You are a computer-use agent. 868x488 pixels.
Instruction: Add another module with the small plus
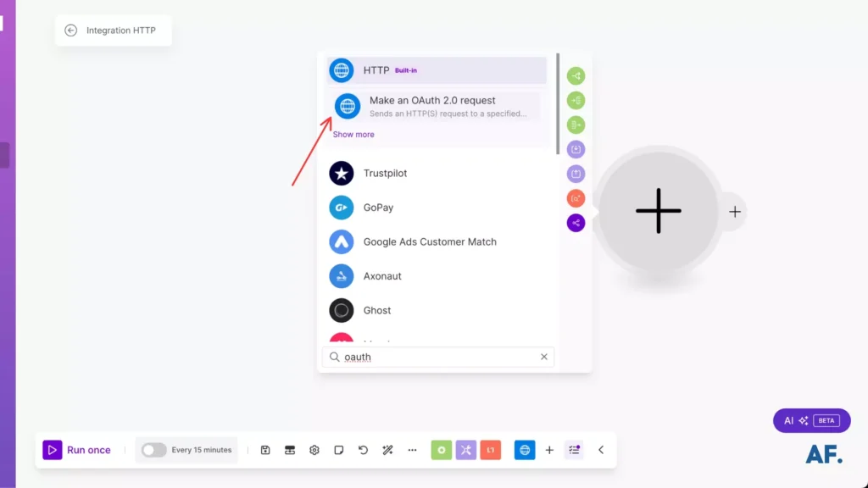coord(735,211)
